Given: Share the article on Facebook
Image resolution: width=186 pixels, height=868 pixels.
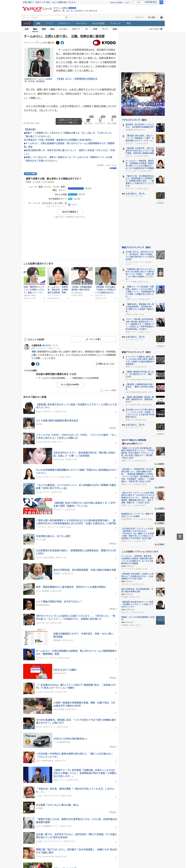Looking at the screenshot, I should [62, 43].
